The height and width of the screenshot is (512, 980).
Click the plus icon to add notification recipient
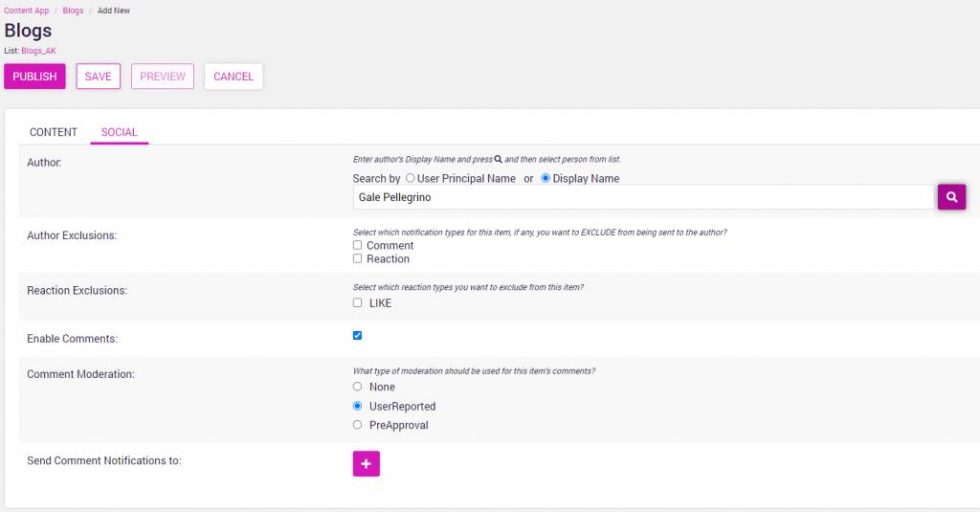pos(367,463)
